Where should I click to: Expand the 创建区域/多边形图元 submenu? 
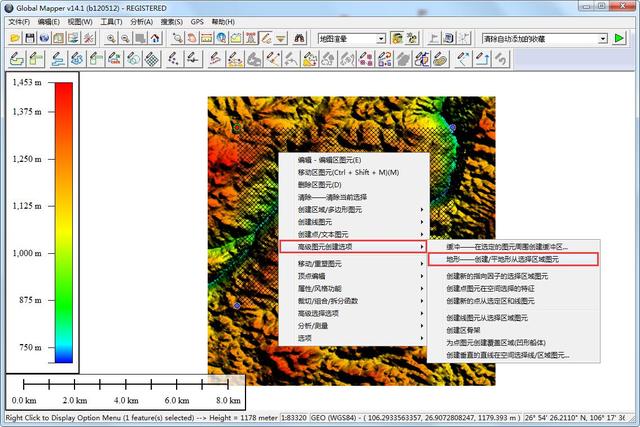[x=353, y=209]
